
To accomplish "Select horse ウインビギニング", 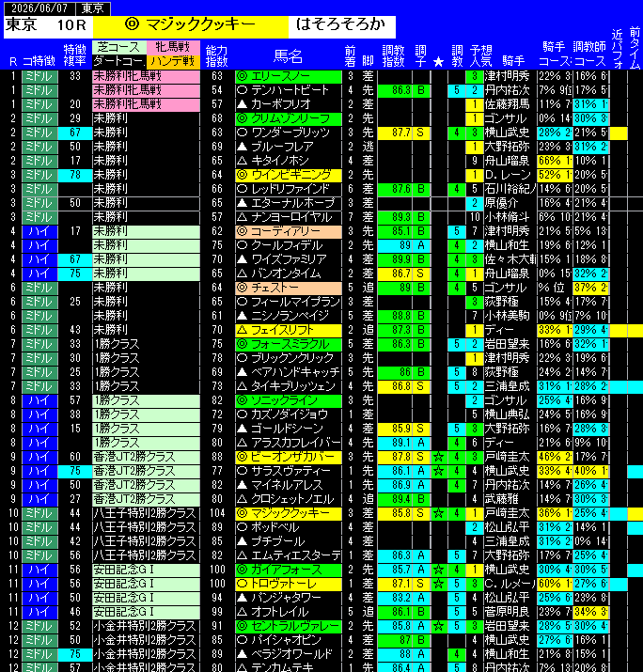I will coord(288,175).
